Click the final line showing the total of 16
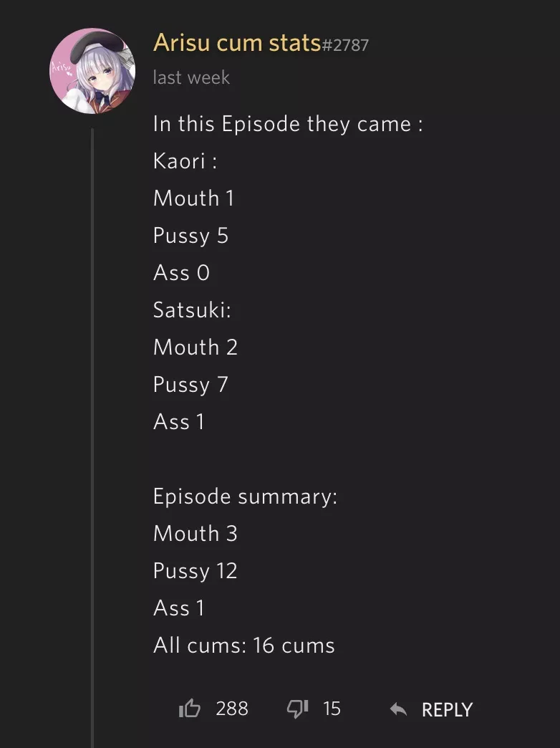Screen dimensions: 560x748 243,646
